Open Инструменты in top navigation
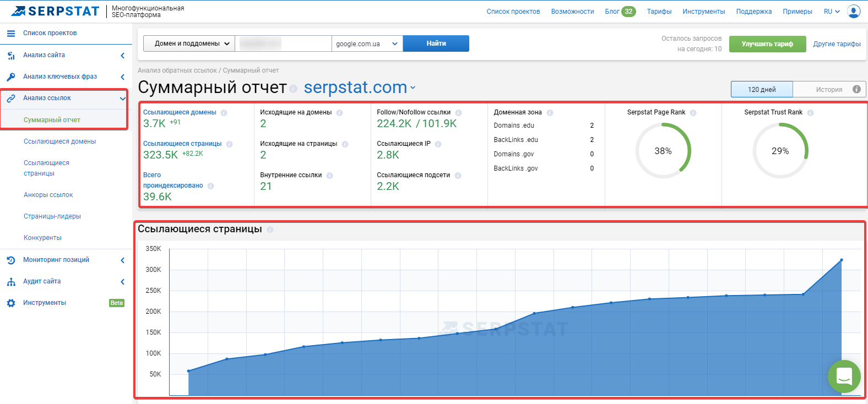Screen dimensions: 868x404 (703, 12)
